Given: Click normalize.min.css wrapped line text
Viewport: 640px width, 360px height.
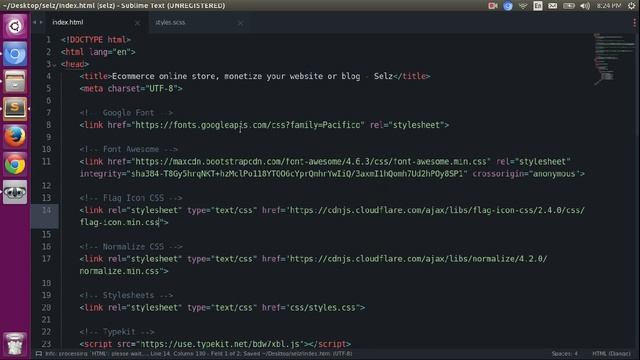Looking at the screenshot, I should tap(119, 271).
